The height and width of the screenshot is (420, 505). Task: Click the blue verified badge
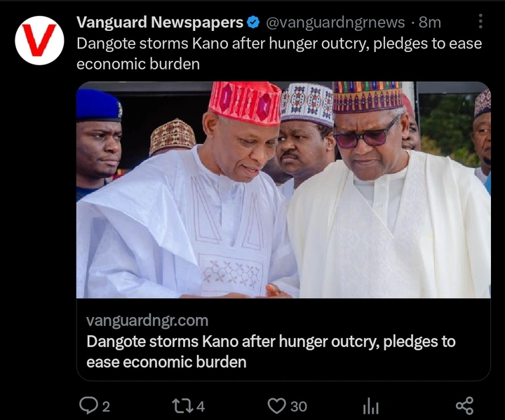253,22
